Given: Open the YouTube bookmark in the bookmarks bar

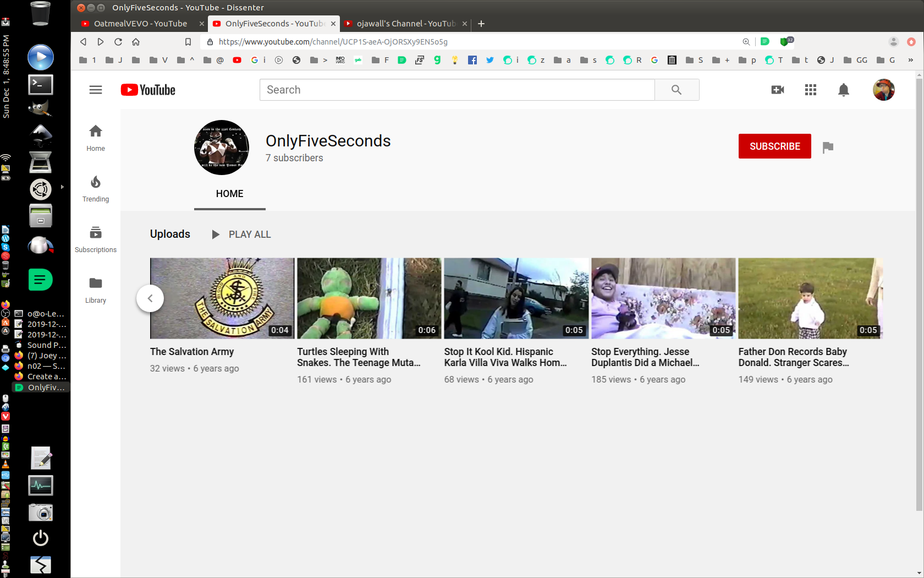Looking at the screenshot, I should click(x=237, y=60).
